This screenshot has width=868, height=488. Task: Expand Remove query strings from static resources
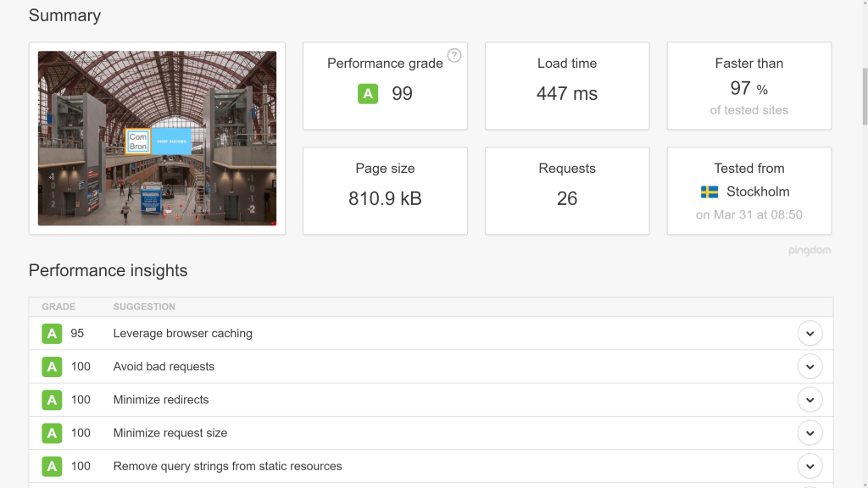(810, 467)
